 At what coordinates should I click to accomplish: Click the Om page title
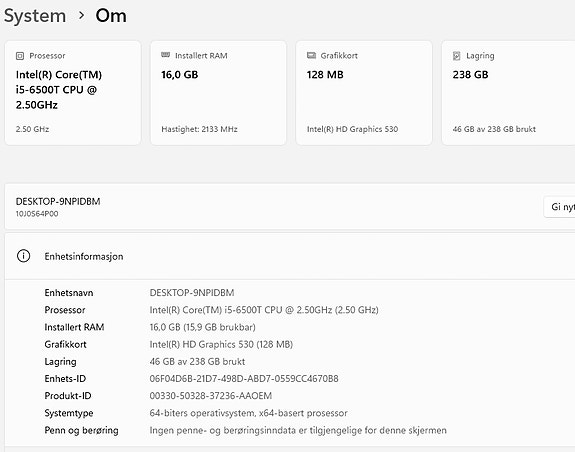pos(111,16)
